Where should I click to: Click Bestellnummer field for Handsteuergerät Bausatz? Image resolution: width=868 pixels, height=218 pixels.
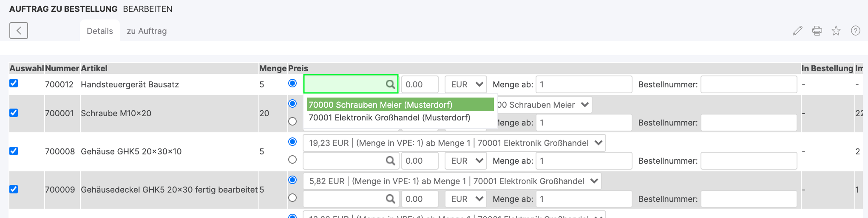click(x=748, y=84)
